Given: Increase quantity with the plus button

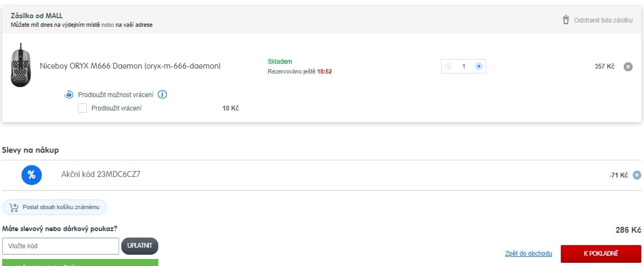Looking at the screenshot, I should tap(479, 66).
